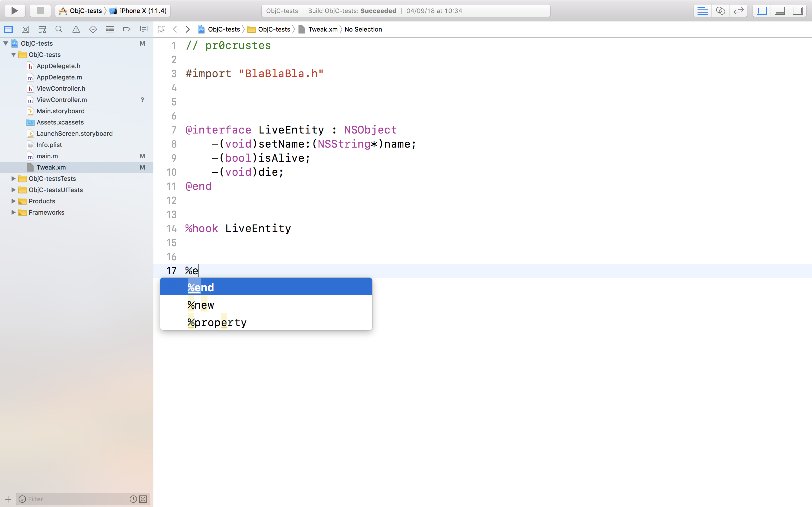Click the Add button at bottom left
The image size is (812, 507).
(x=8, y=499)
